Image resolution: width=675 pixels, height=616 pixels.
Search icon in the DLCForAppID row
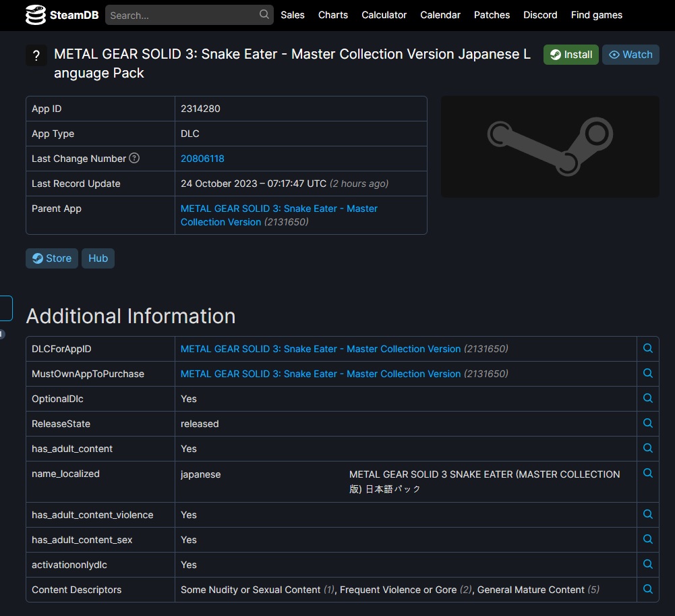(x=647, y=348)
